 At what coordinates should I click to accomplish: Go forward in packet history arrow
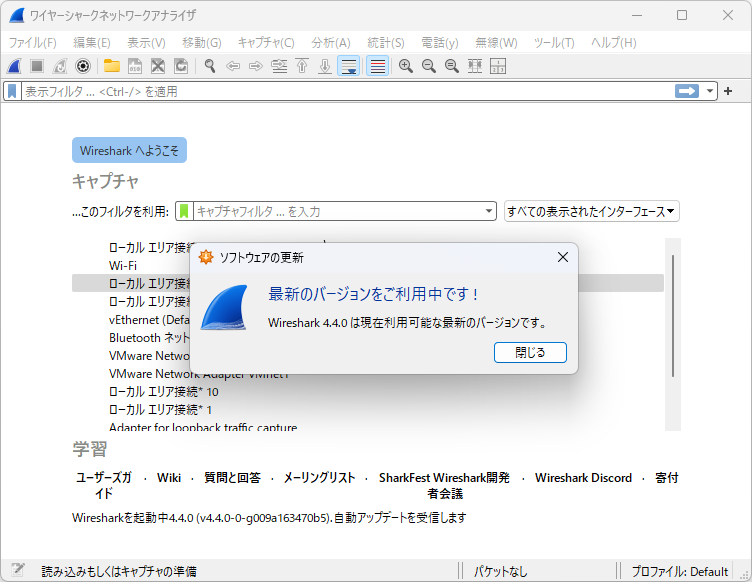pos(256,66)
